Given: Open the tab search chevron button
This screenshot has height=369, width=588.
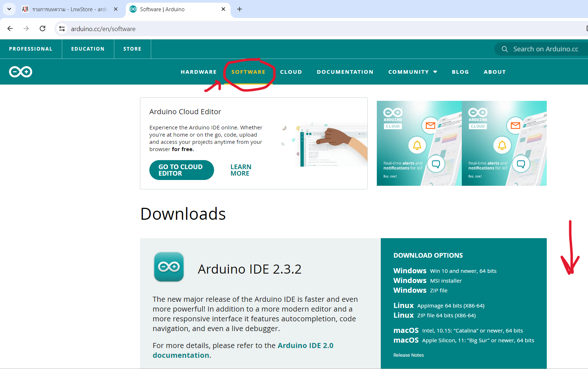Looking at the screenshot, I should pos(9,9).
